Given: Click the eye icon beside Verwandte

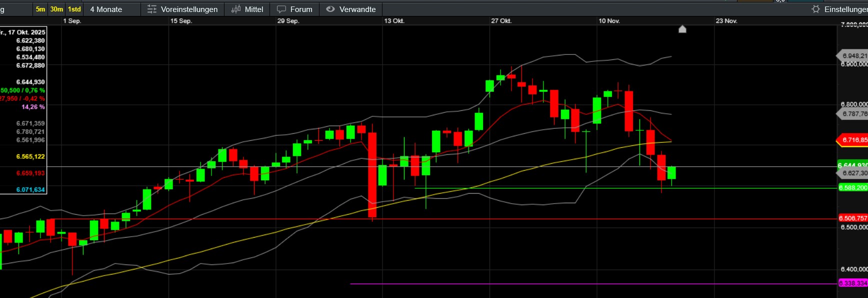Looking at the screenshot, I should 330,9.
